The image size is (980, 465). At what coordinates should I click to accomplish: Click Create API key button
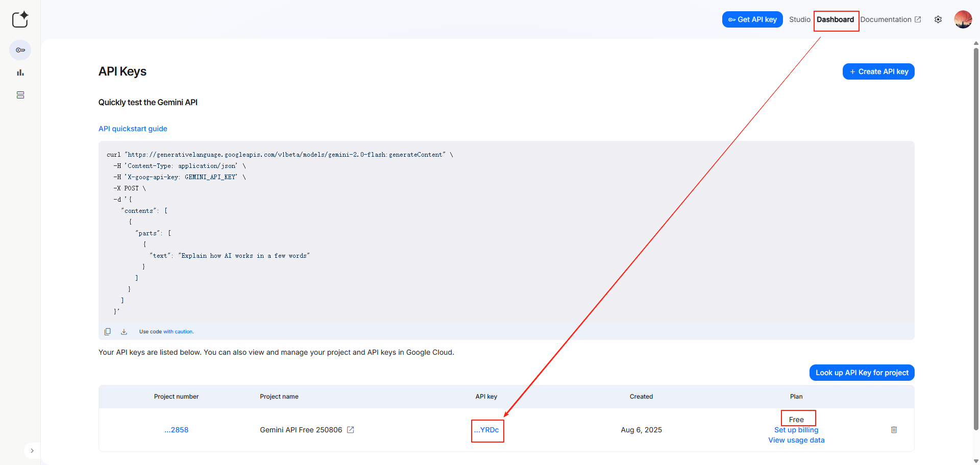(878, 71)
